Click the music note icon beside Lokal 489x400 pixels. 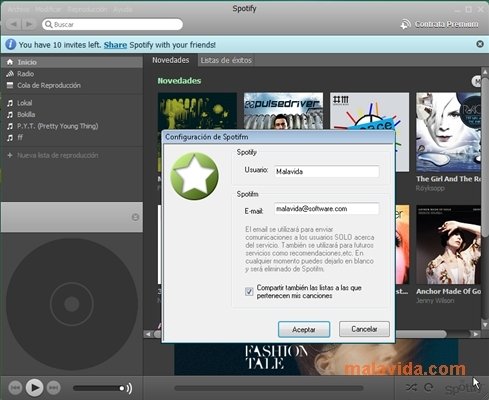(x=10, y=103)
